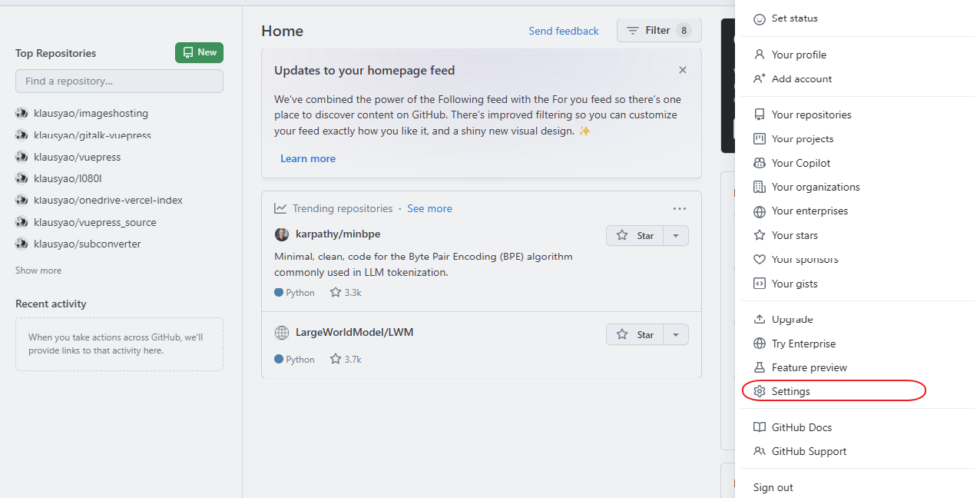This screenshot has height=498, width=980.
Task: Click the star count icon showing 3.3k
Action: point(336,292)
